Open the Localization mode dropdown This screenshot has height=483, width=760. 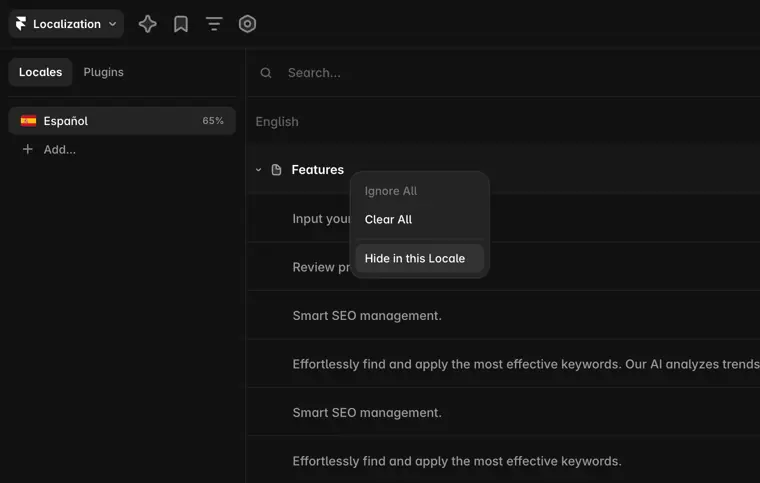66,24
